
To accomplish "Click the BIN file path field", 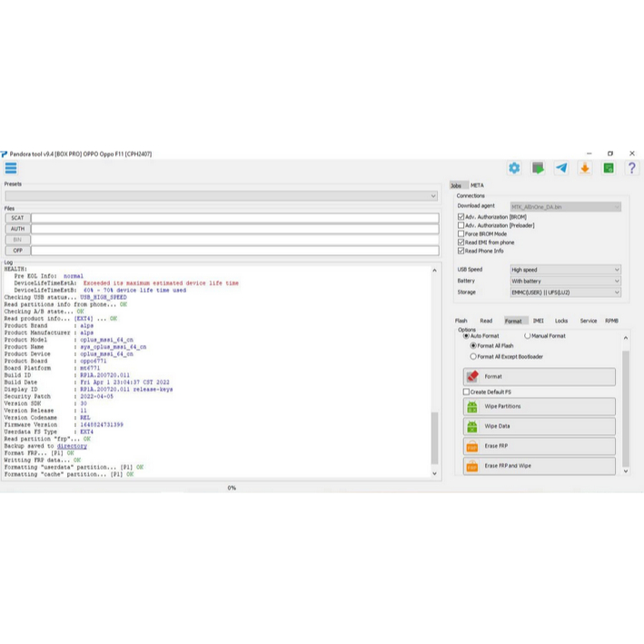I will [x=235, y=240].
